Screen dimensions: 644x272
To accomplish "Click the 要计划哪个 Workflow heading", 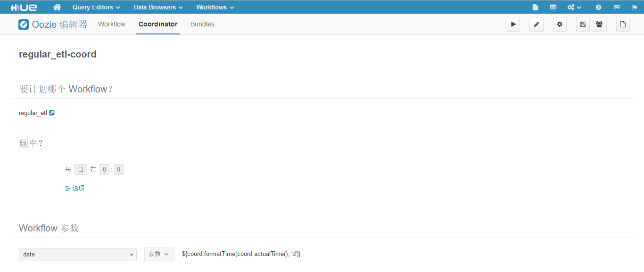I will [66, 89].
